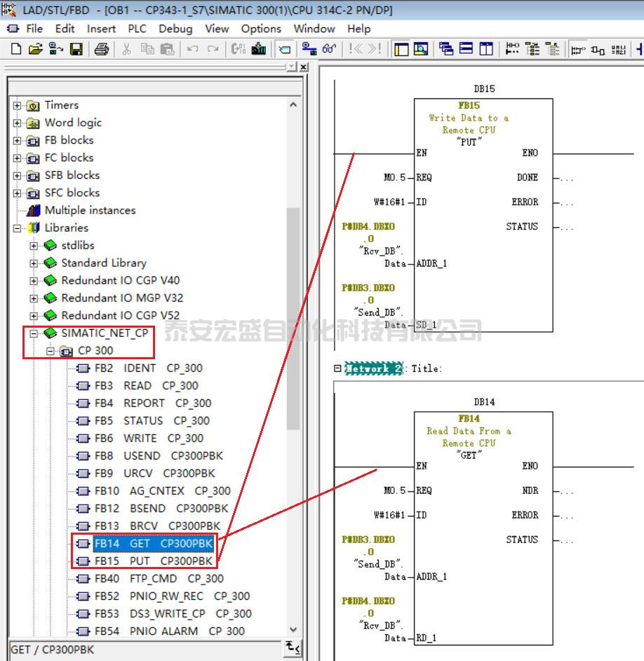The image size is (644, 661).
Task: Open the PLC menu
Action: point(137,29)
